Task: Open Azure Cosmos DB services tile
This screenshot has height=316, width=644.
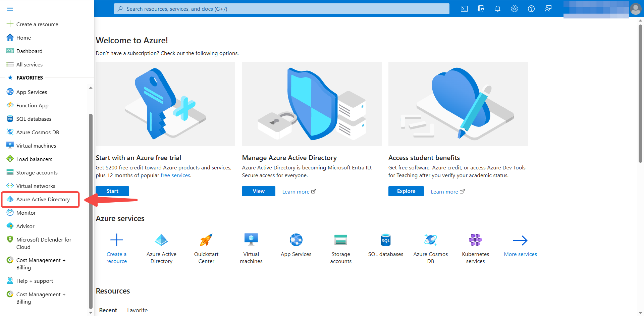Action: 431,249
